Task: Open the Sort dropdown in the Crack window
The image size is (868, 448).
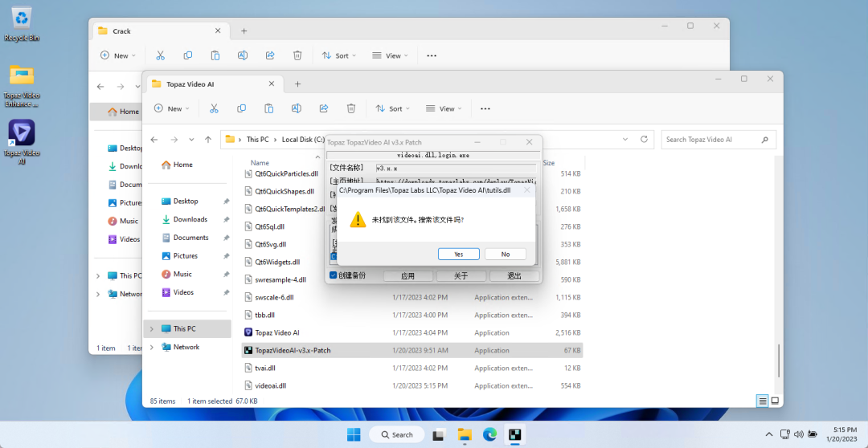Action: pos(339,55)
